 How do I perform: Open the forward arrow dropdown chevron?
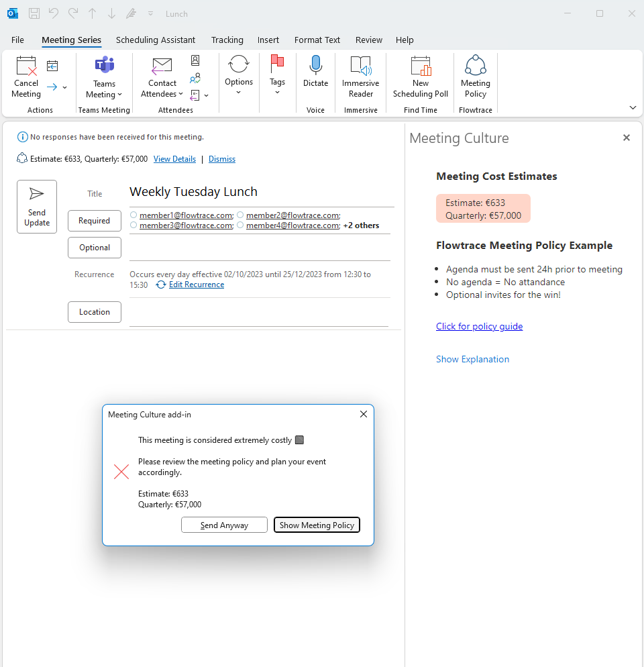coord(64,87)
